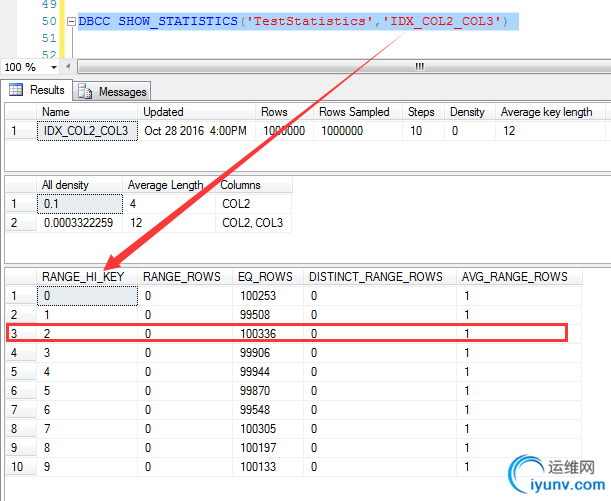Image resolution: width=611 pixels, height=501 pixels.
Task: Click the Steps column header
Action: (x=424, y=112)
